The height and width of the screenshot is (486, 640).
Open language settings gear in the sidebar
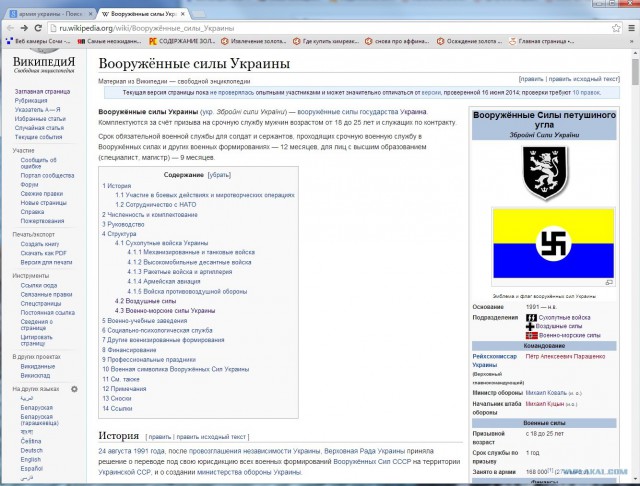74,389
